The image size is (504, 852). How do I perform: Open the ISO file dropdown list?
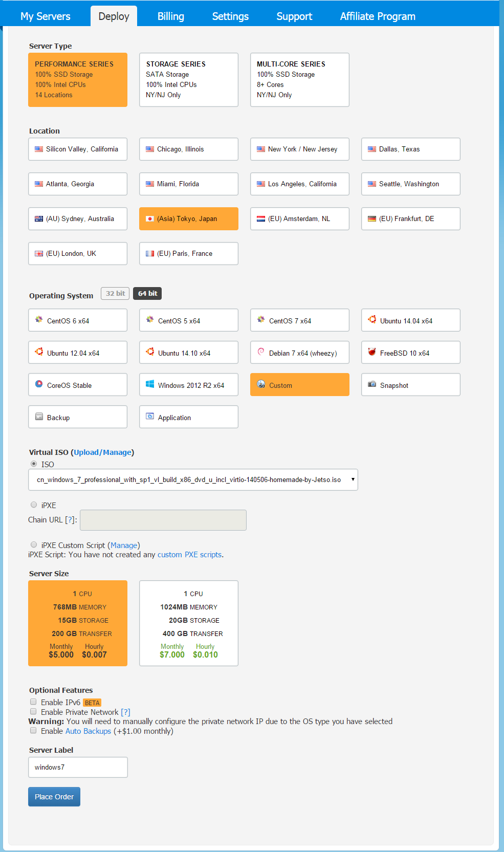[193, 479]
